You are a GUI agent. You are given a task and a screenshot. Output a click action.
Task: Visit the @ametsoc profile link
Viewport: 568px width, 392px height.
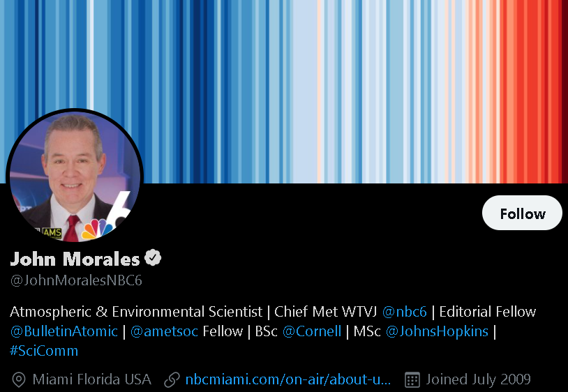pos(164,331)
